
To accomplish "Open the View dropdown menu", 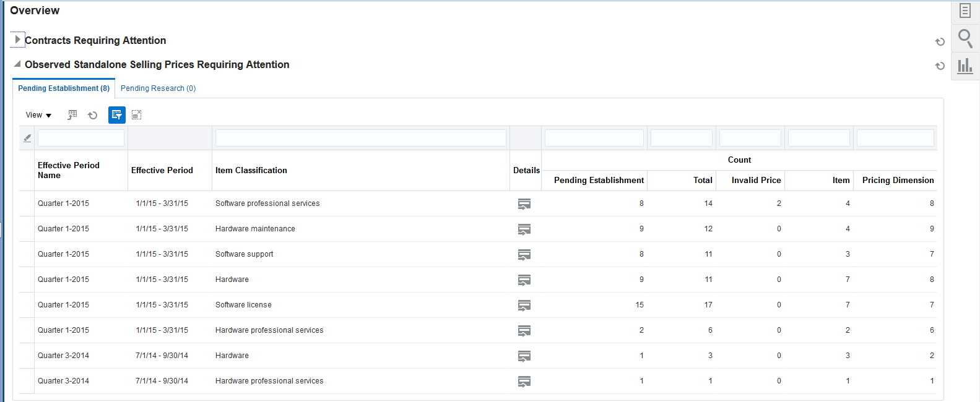I will coord(38,115).
